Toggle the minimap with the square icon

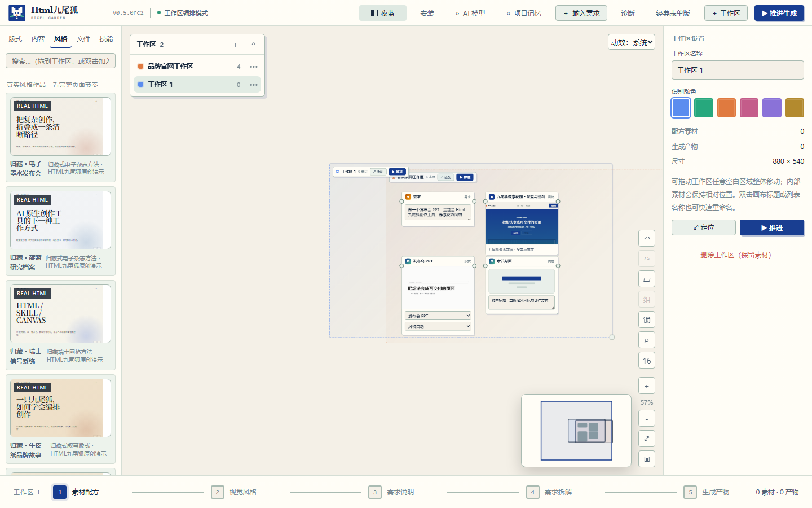pos(647,459)
